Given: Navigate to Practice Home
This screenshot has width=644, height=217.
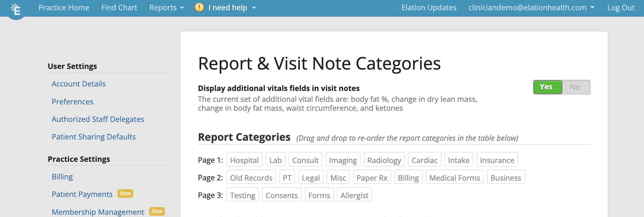Looking at the screenshot, I should pos(64,7).
